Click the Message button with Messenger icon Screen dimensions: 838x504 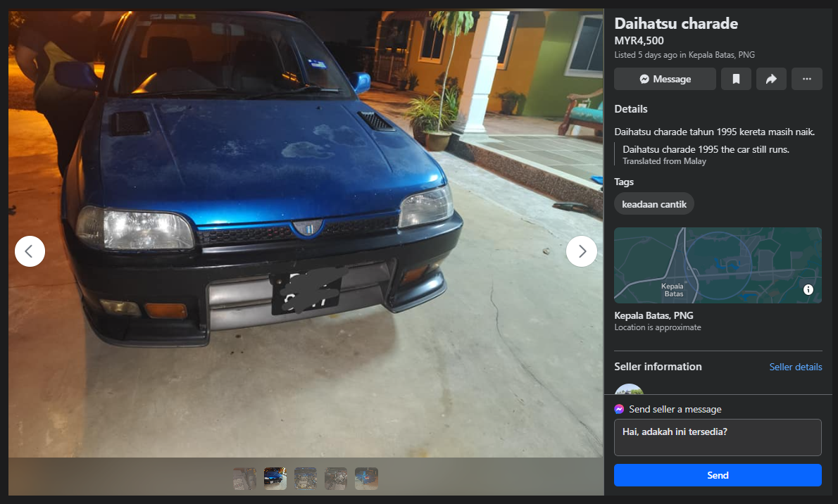tap(665, 79)
